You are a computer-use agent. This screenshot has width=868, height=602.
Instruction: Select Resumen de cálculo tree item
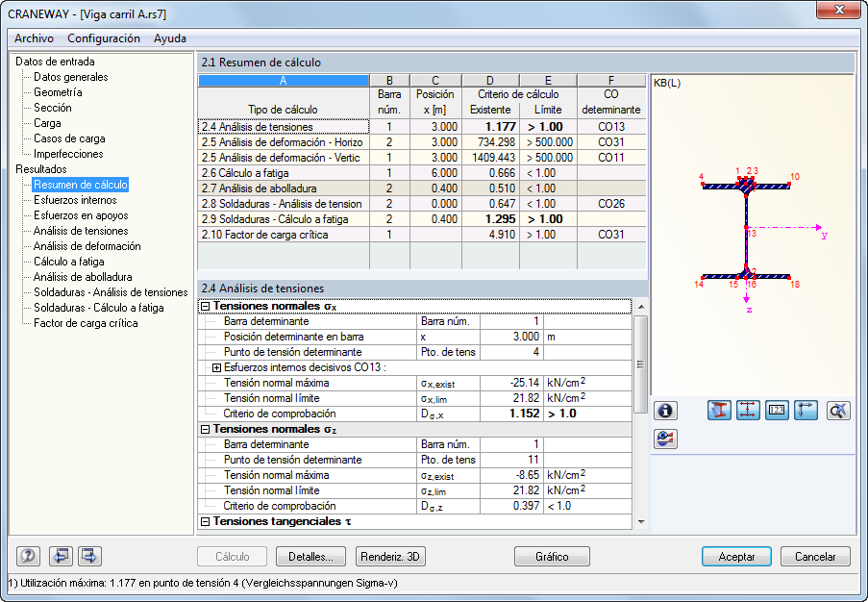(81, 185)
